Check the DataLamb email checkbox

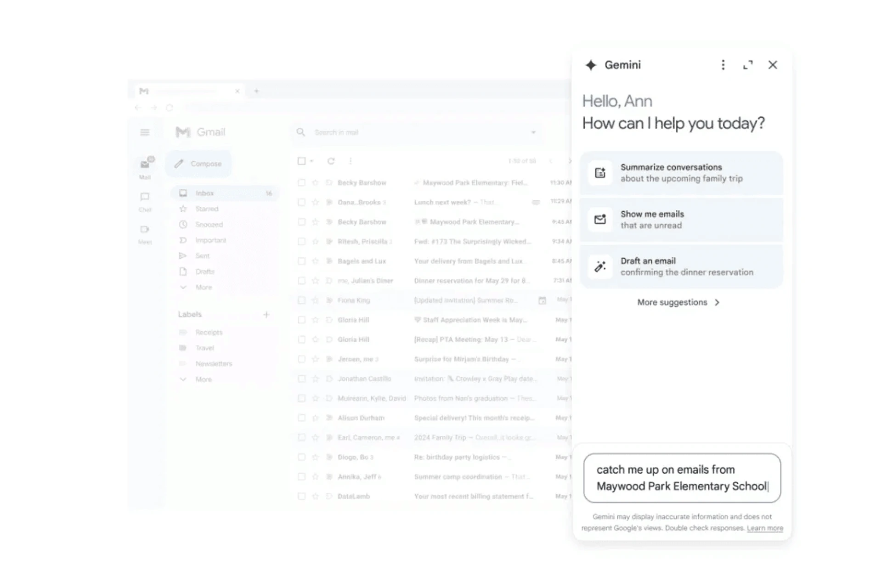coord(301,496)
